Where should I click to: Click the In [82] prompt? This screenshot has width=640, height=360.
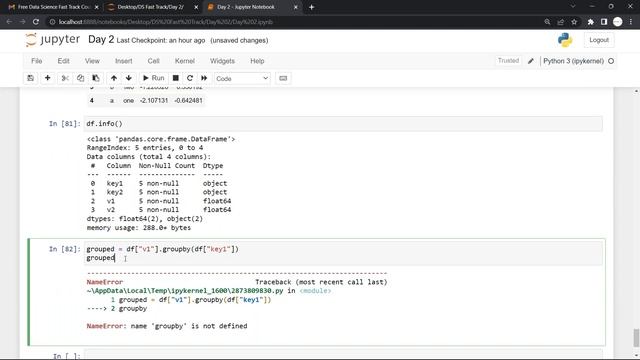[x=64, y=249]
